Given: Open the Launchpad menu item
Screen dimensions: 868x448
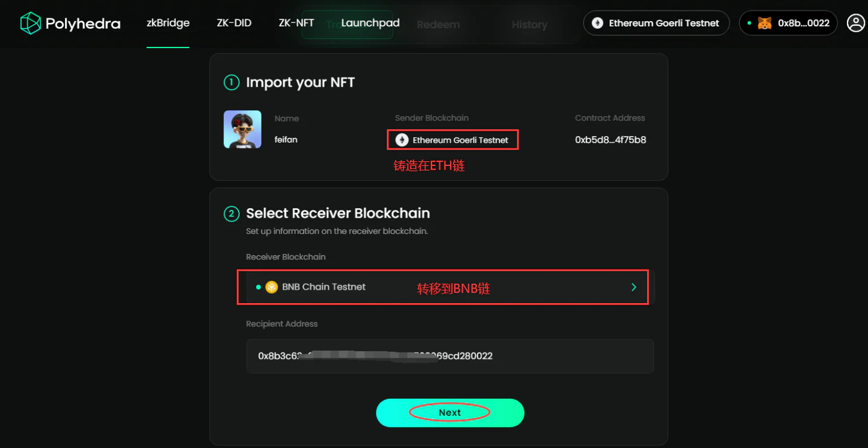Looking at the screenshot, I should [370, 23].
